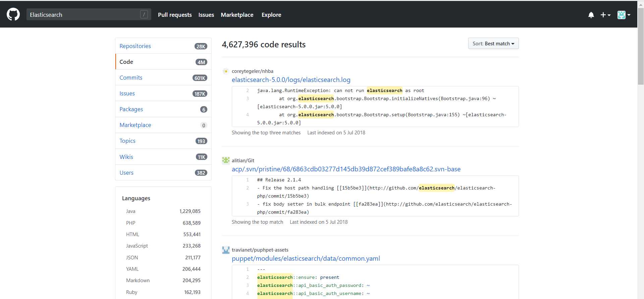Filter results by YAML language

click(163, 269)
